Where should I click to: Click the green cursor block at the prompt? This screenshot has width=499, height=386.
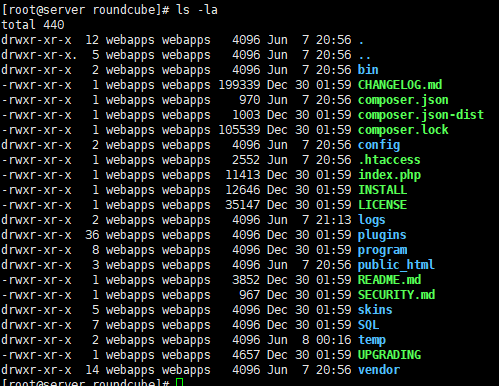(x=179, y=382)
